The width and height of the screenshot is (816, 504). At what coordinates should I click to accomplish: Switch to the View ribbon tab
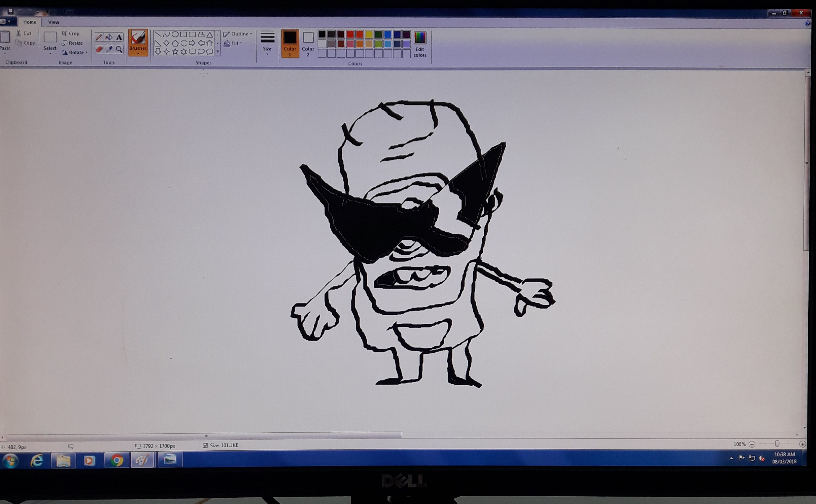pyautogui.click(x=54, y=22)
